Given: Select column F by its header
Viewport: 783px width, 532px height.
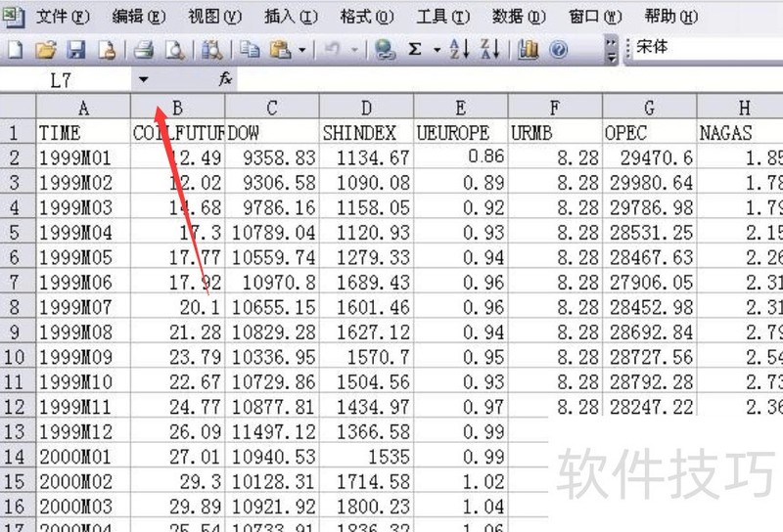Looking at the screenshot, I should [555, 107].
